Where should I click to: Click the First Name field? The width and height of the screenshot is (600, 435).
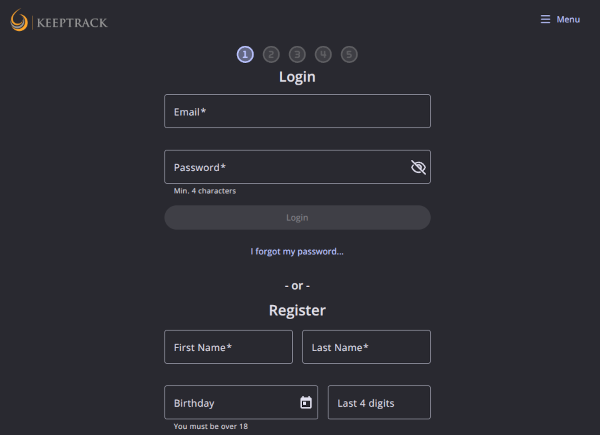click(228, 347)
